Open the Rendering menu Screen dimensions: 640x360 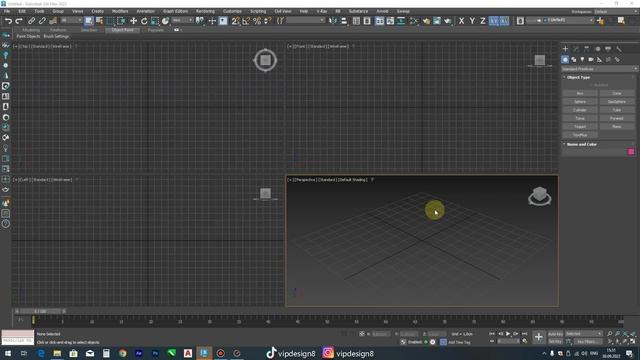tap(205, 11)
